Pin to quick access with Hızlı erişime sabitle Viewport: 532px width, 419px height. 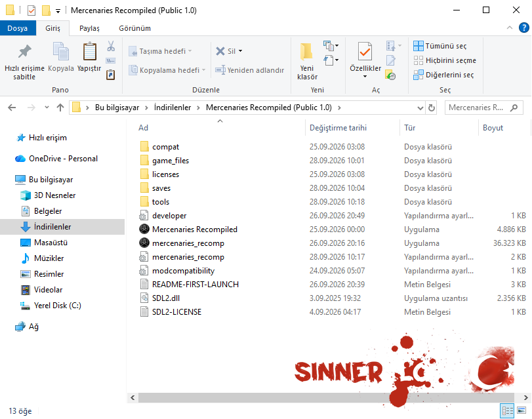[x=24, y=61]
